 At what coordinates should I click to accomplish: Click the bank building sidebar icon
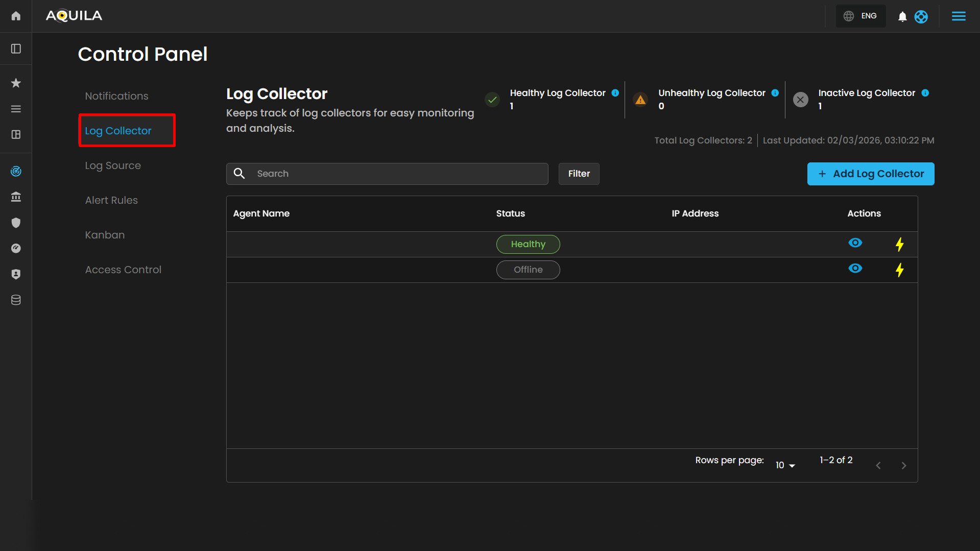tap(16, 197)
